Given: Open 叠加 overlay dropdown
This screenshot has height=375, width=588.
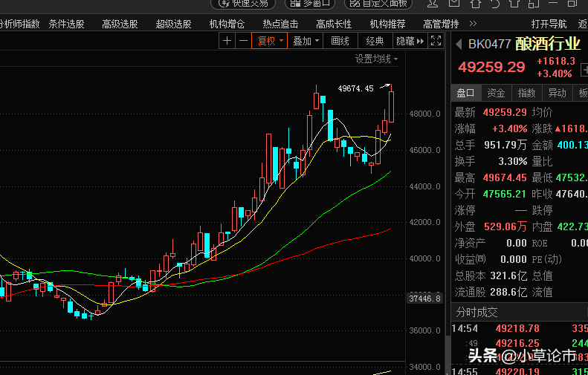Looking at the screenshot, I should coord(306,41).
